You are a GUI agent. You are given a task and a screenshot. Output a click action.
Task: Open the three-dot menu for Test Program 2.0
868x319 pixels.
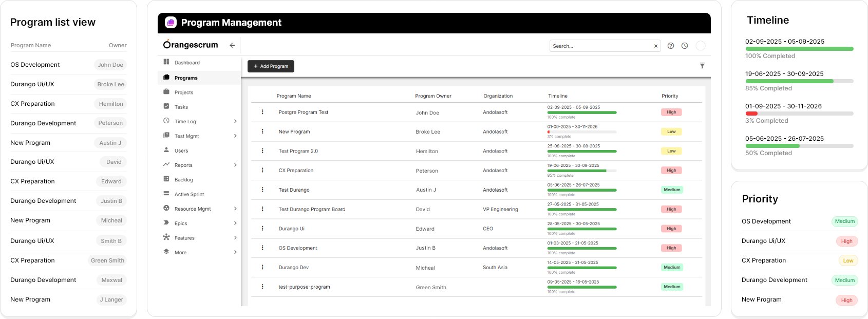pyautogui.click(x=262, y=151)
